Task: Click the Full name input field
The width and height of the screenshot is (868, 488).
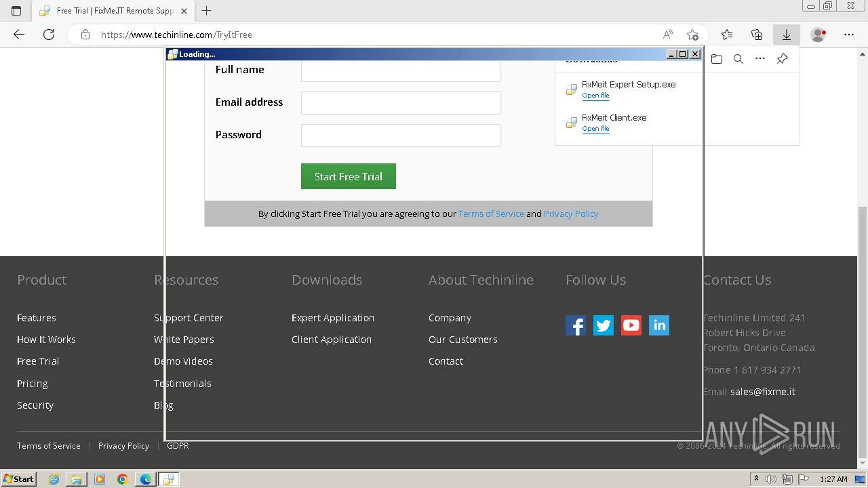Action: coord(401,70)
